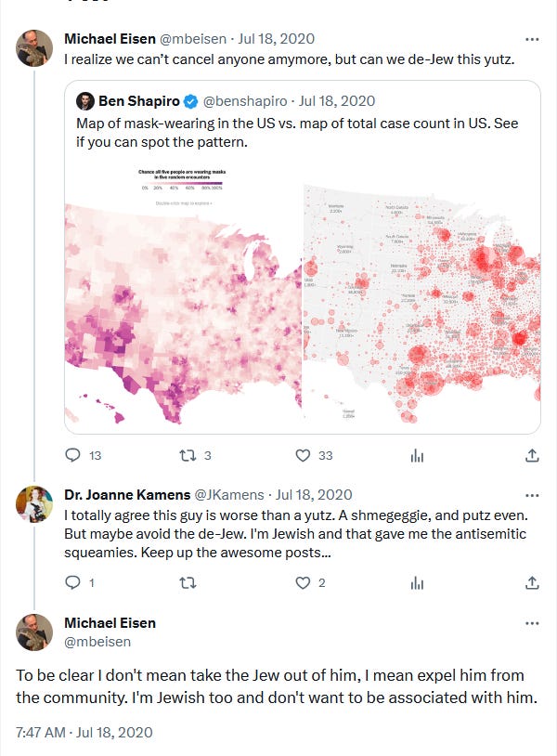Retweet Dr. Joanne Kamens' reply

tap(187, 583)
